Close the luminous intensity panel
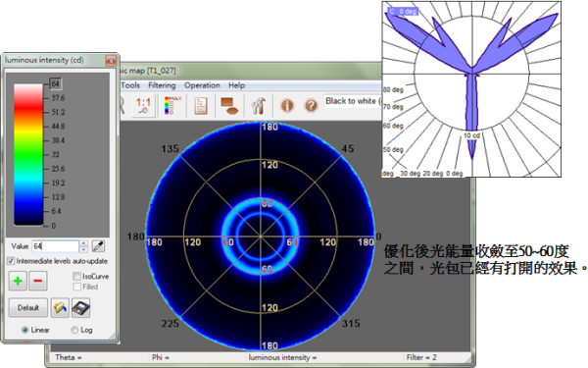Image resolution: width=588 pixels, height=368 pixels. pyautogui.click(x=111, y=61)
